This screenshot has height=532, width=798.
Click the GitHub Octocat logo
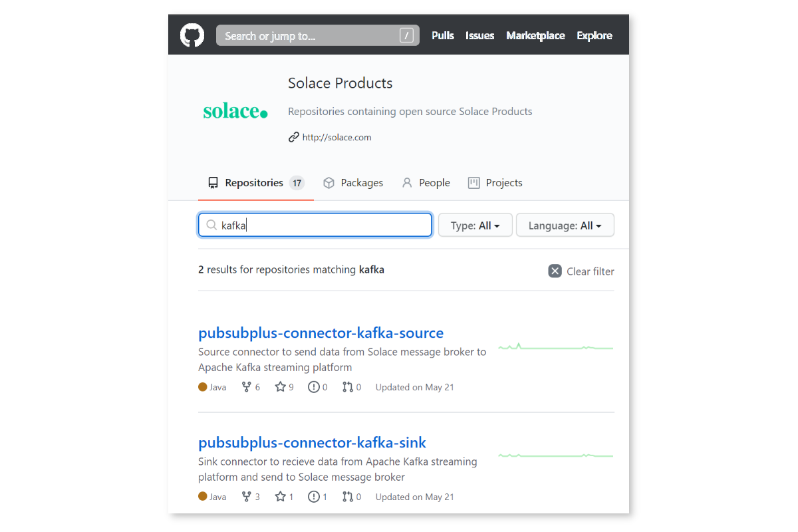192,35
